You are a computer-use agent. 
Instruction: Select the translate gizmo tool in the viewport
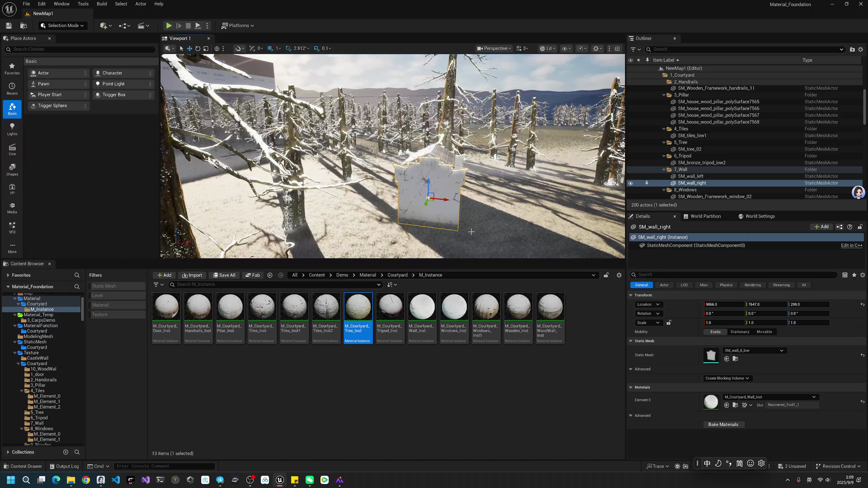pyautogui.click(x=190, y=49)
